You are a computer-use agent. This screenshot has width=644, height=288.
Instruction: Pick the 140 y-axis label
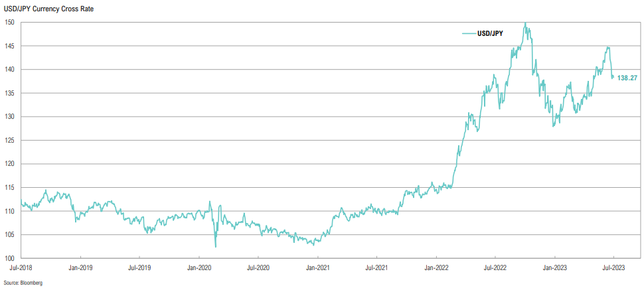9,70
